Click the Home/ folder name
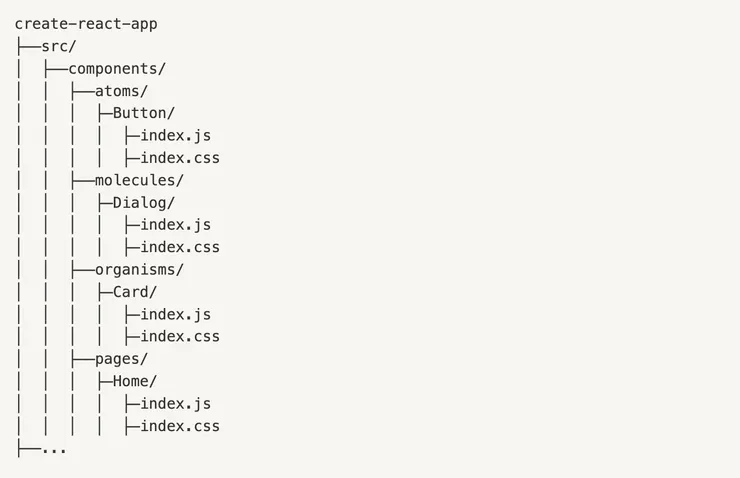Viewport: 740px width, 478px height. [x=135, y=381]
